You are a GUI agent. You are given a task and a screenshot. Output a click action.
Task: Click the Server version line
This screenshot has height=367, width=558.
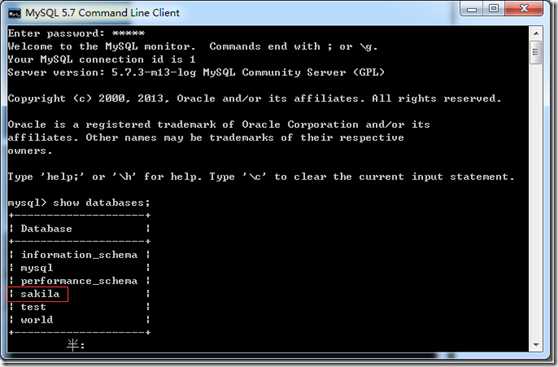click(196, 73)
